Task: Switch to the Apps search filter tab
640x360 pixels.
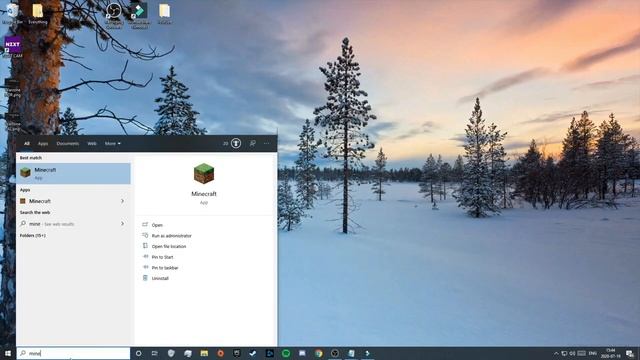Action: pos(43,144)
